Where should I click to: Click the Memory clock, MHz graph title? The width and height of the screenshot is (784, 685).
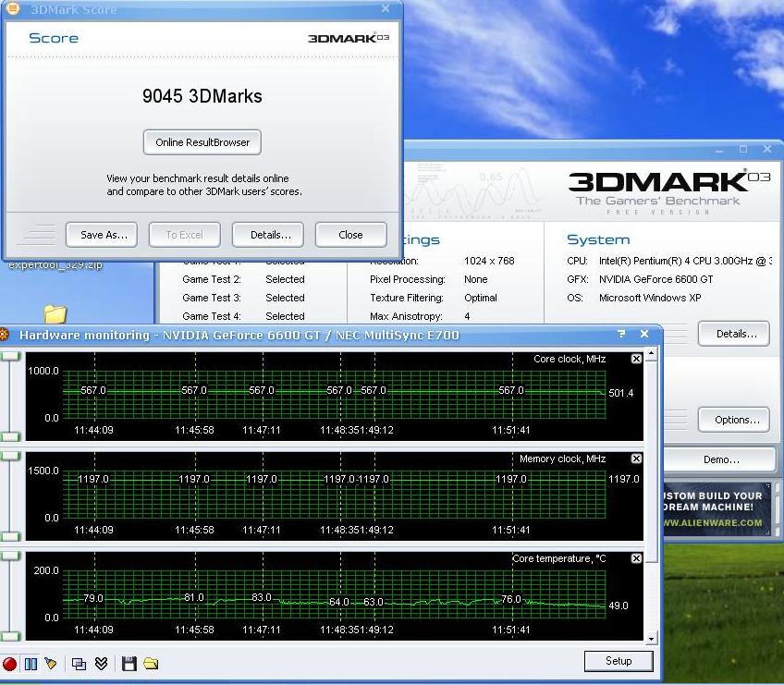tap(562, 459)
